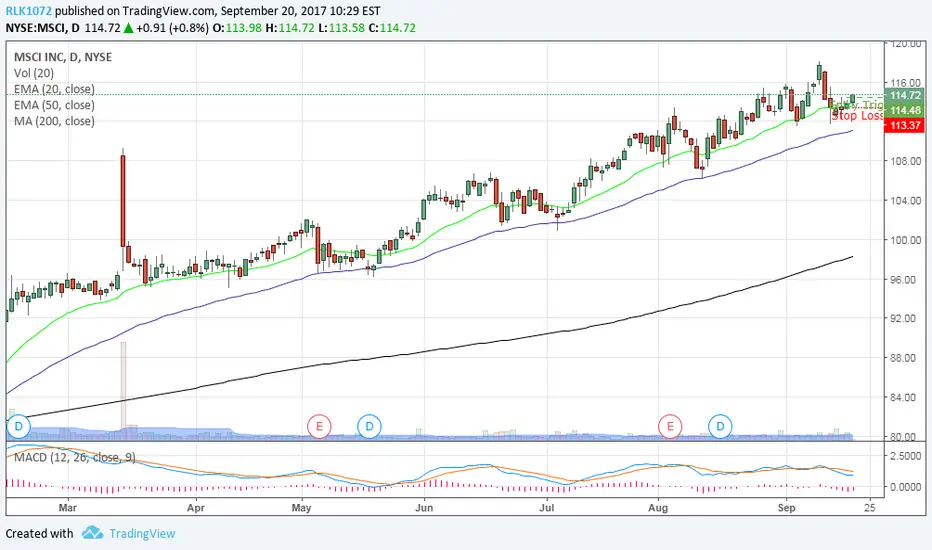932x550 pixels.
Task: Click the Mar label on time axis
Action: tap(68, 508)
